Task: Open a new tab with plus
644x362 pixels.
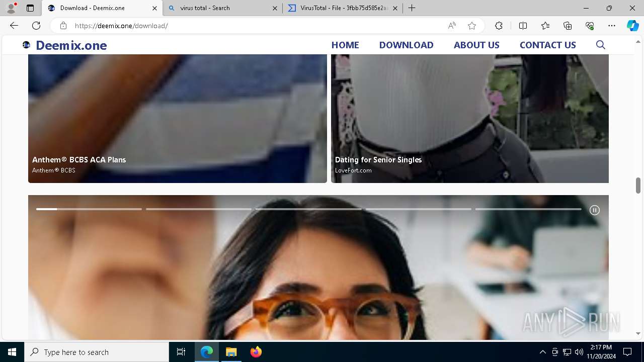Action: point(412,8)
